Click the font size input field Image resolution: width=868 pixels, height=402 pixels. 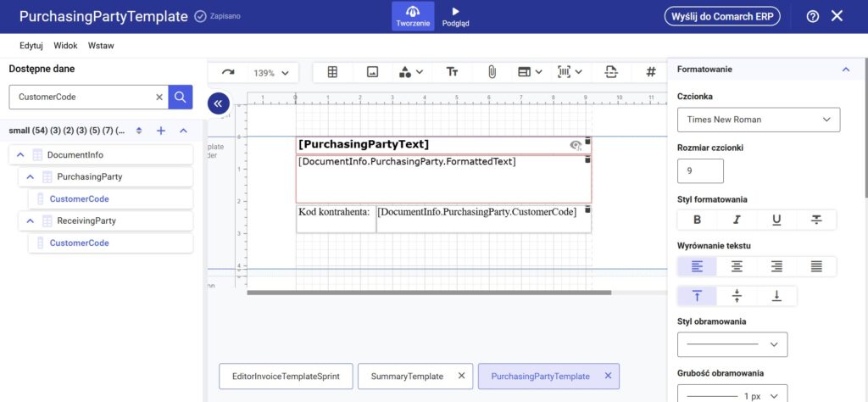[x=700, y=170]
